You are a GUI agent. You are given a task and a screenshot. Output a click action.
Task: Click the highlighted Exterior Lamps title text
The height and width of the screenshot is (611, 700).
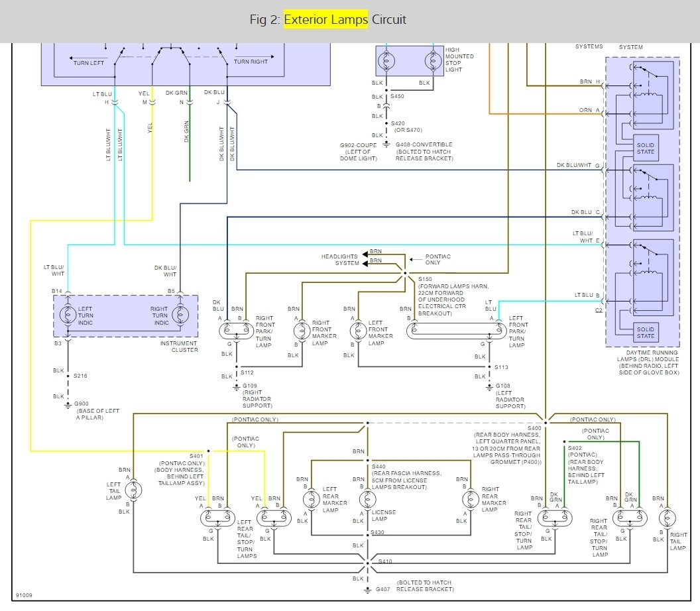coord(325,19)
